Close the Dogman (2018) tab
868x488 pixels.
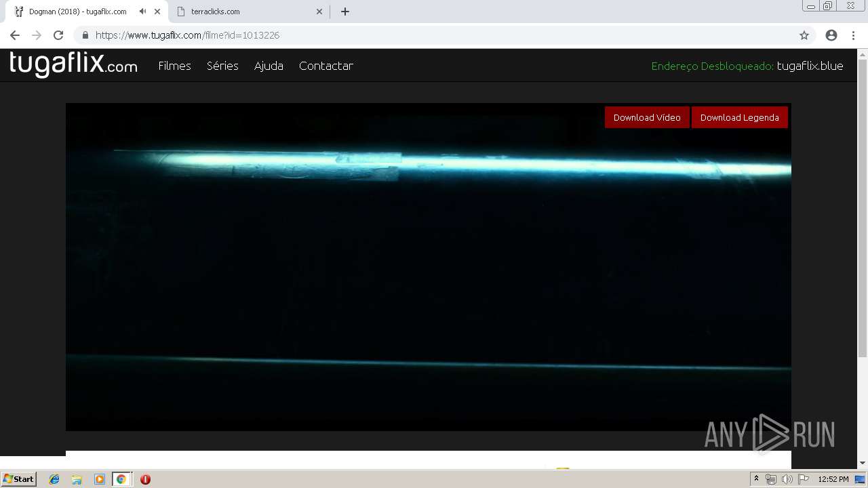click(157, 12)
